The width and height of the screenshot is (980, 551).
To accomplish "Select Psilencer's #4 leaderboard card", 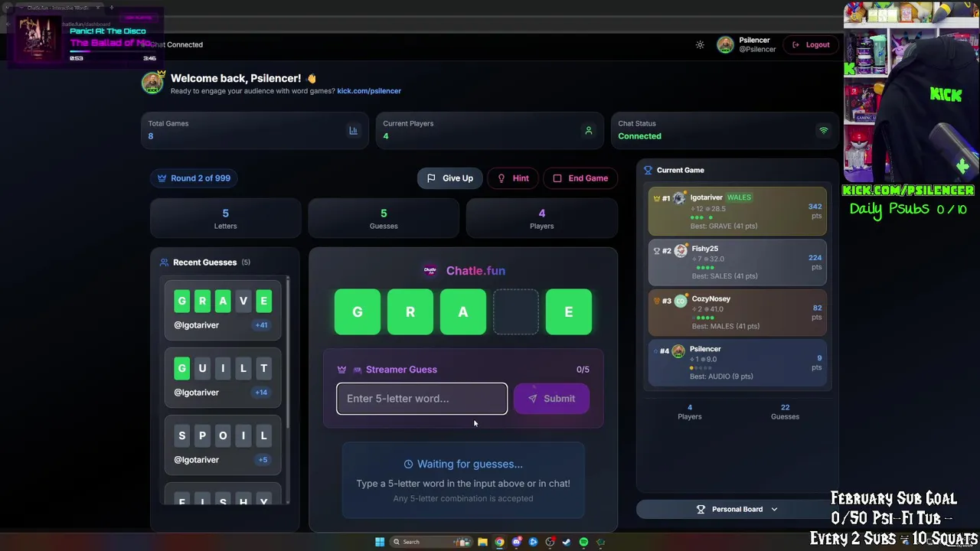I will (737, 363).
